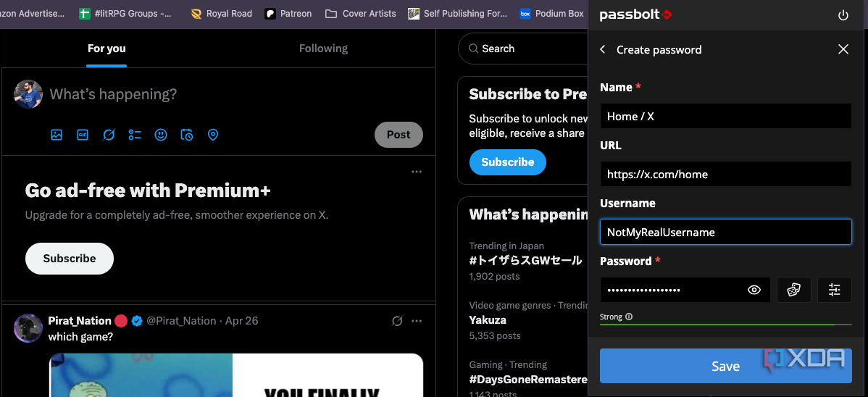Click the passbolt logo
Screen dimensions: 868x397
[635, 15]
